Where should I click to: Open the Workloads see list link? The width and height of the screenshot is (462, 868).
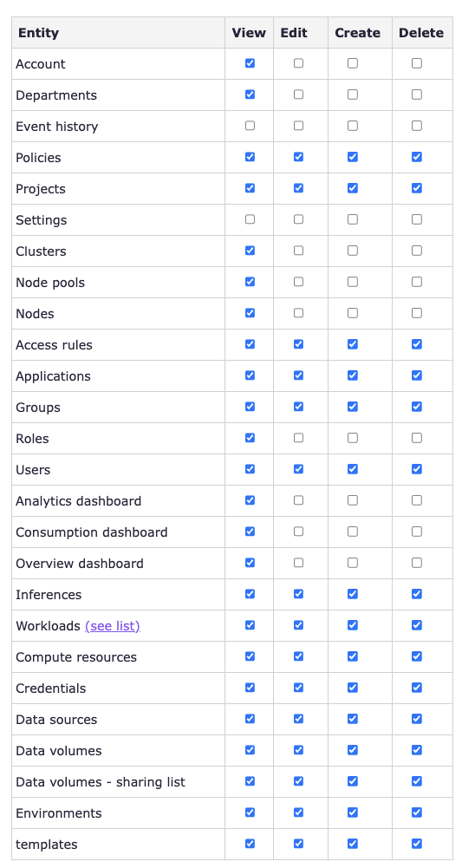113,626
